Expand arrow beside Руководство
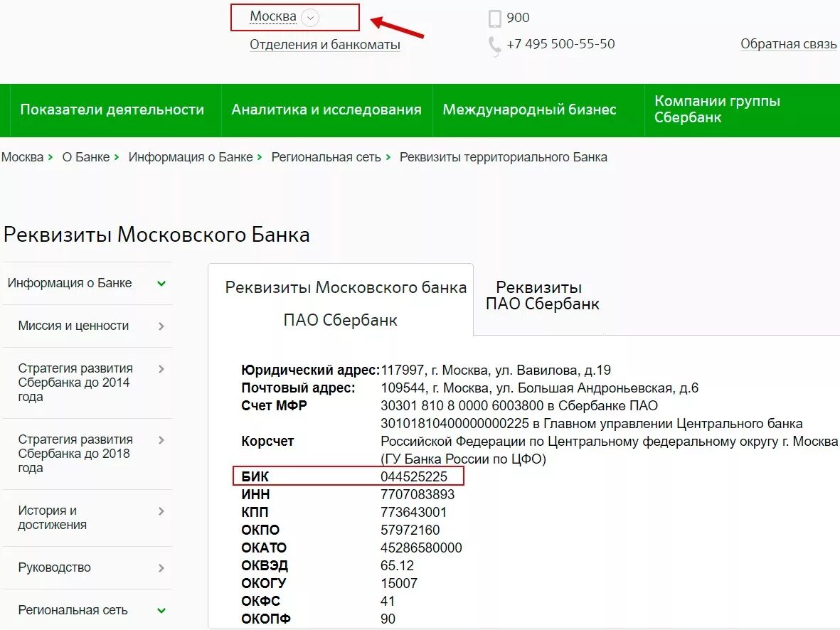This screenshot has width=840, height=630. click(x=161, y=568)
